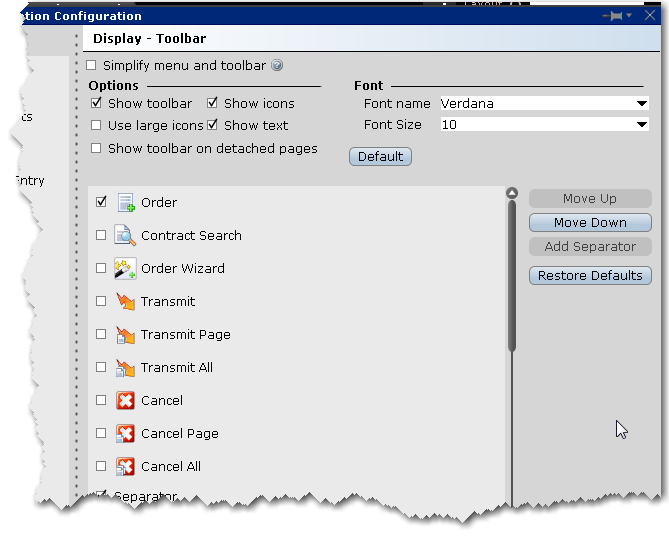
Task: Click the Cancel All icon
Action: click(126, 467)
